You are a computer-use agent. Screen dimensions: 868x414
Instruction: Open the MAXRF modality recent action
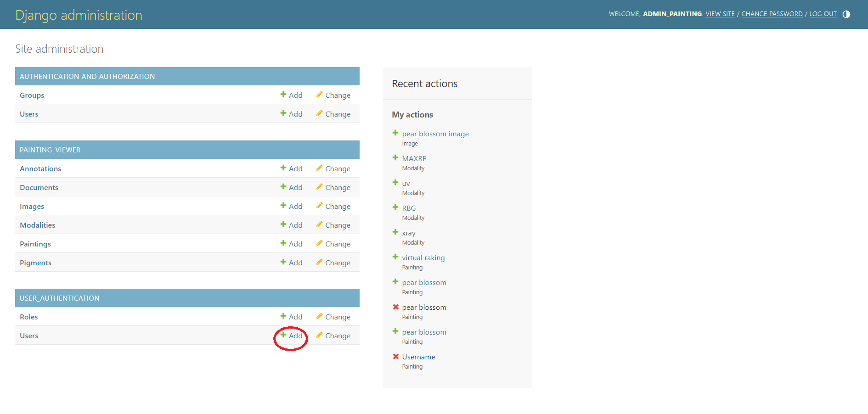coord(414,159)
